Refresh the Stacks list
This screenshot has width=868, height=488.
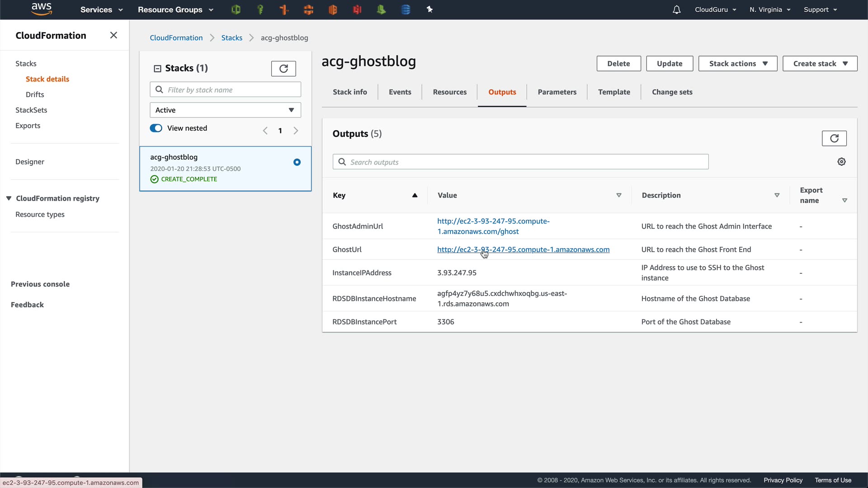[x=283, y=69]
